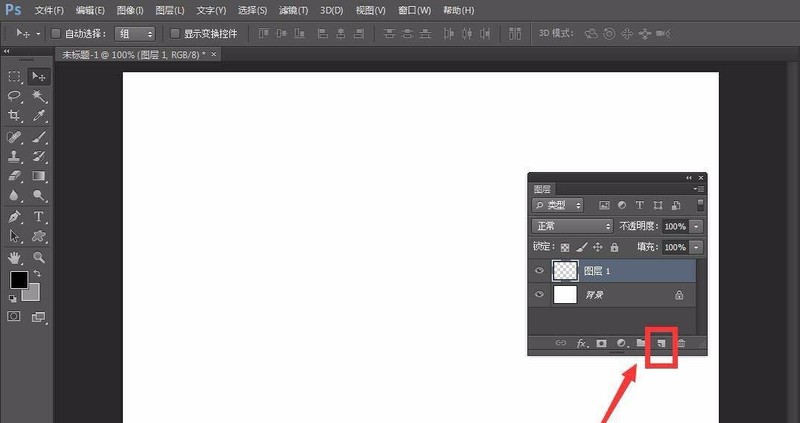This screenshot has width=800, height=423.
Task: Click the create new layer icon
Action: (661, 344)
